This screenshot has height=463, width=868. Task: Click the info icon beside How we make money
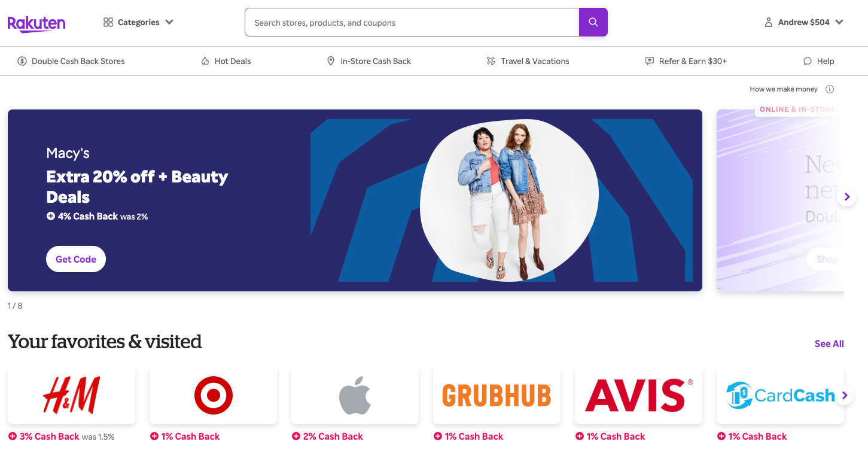pos(829,89)
